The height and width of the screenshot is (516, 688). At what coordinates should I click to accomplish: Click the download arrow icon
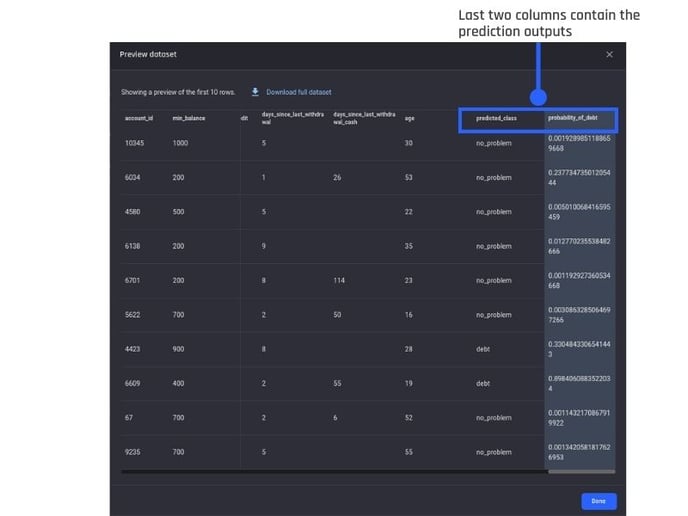point(255,92)
